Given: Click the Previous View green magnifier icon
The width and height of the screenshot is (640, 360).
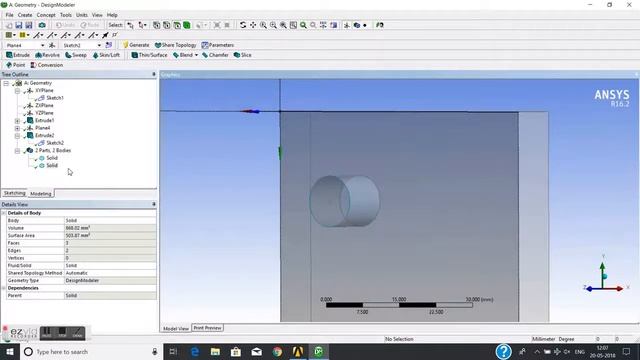Looking at the screenshot, I should click(303, 25).
